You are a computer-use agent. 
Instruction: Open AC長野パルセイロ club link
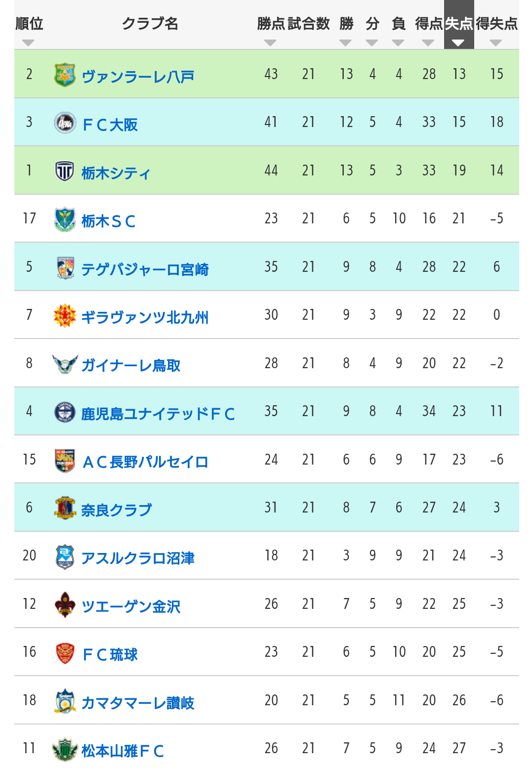[x=145, y=462]
